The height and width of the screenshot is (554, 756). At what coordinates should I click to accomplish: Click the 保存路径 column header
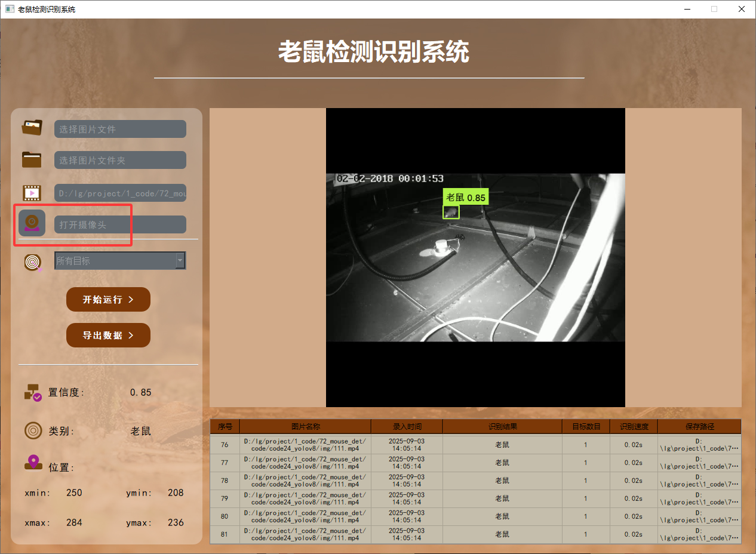(x=699, y=426)
